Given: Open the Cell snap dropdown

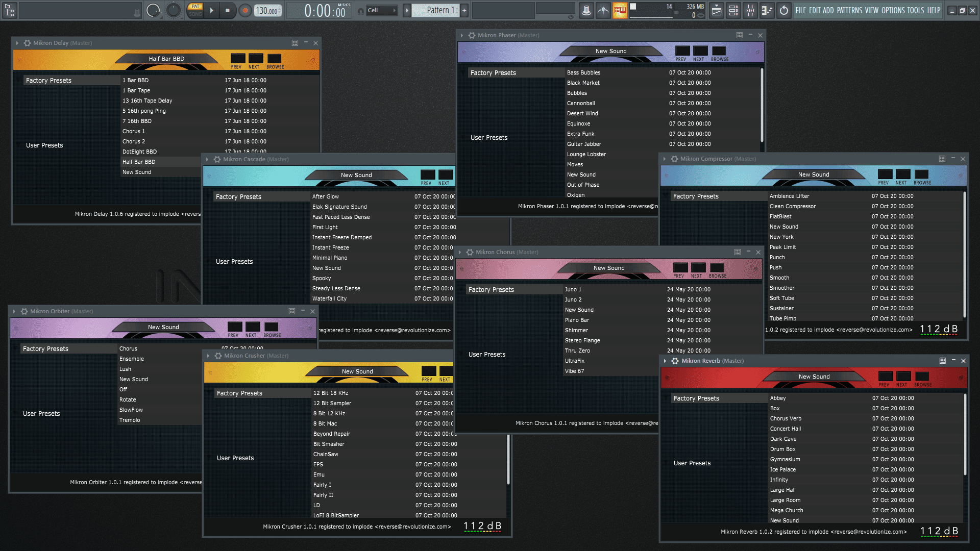Looking at the screenshot, I should [x=382, y=10].
